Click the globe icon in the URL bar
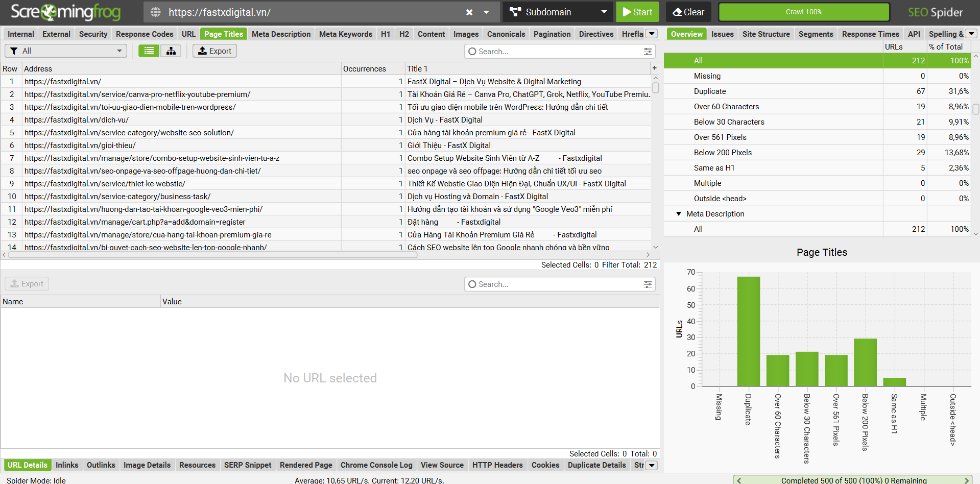Image resolution: width=980 pixels, height=484 pixels. tap(156, 12)
